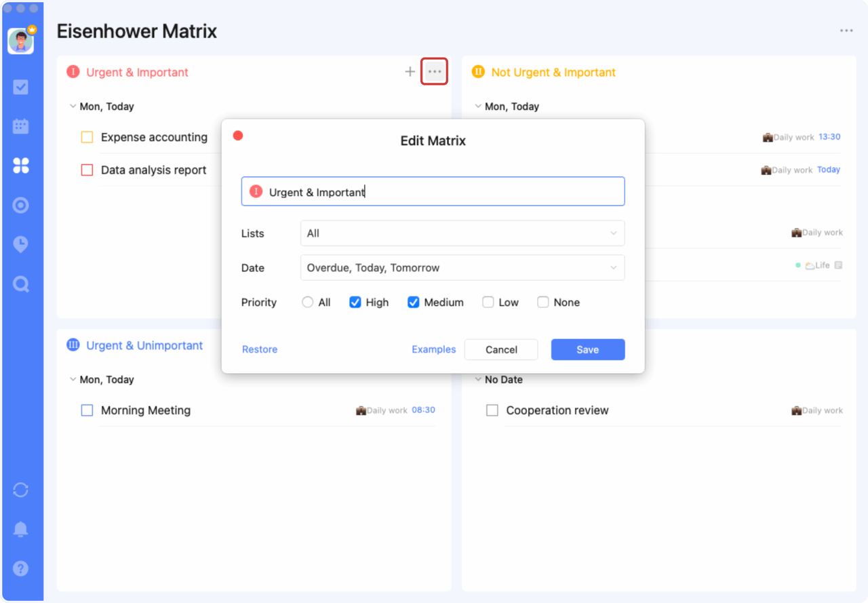
Task: Open the Focus target icon in sidebar
Action: (21, 205)
